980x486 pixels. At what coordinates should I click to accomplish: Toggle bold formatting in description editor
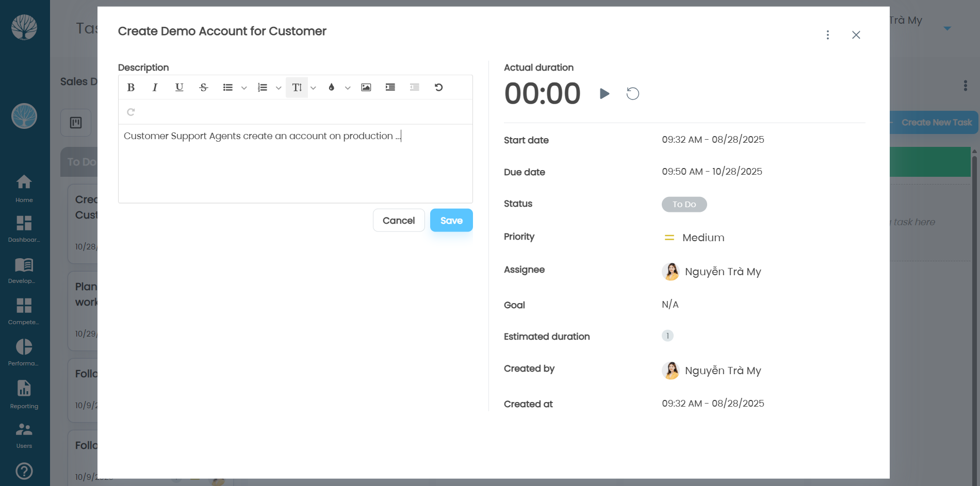(131, 88)
